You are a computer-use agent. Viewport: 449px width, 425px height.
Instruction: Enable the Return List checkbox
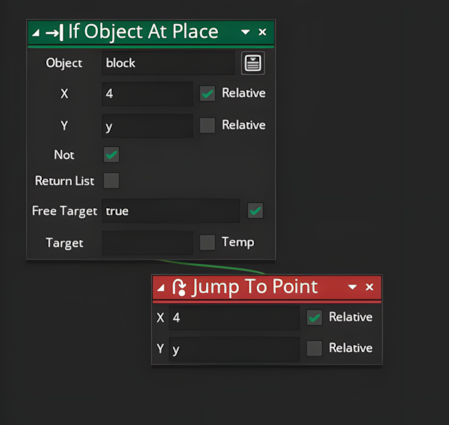111,181
